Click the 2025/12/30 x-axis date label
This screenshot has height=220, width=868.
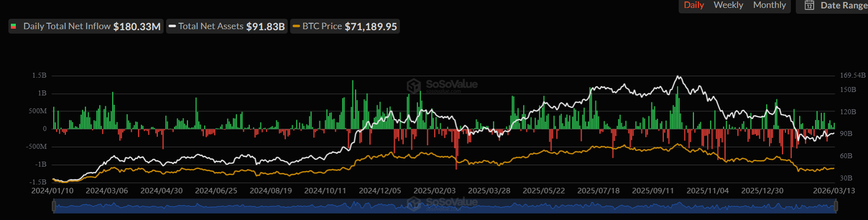pos(762,191)
